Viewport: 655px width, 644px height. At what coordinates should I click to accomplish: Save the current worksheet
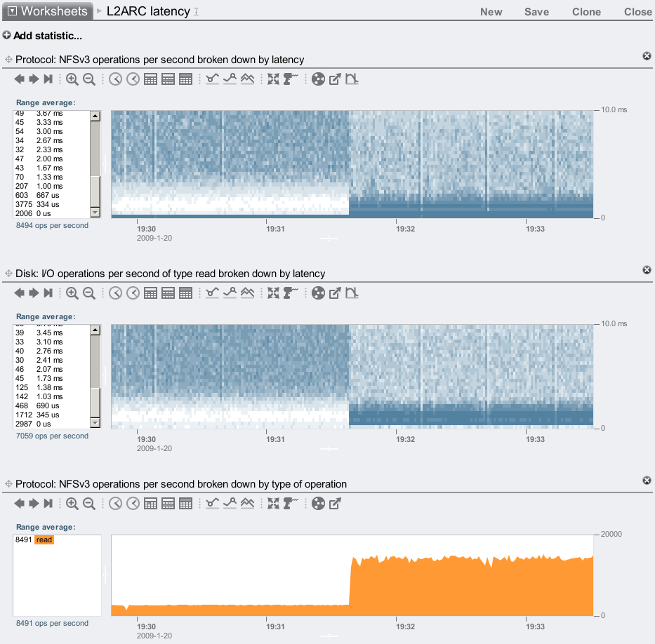click(537, 12)
